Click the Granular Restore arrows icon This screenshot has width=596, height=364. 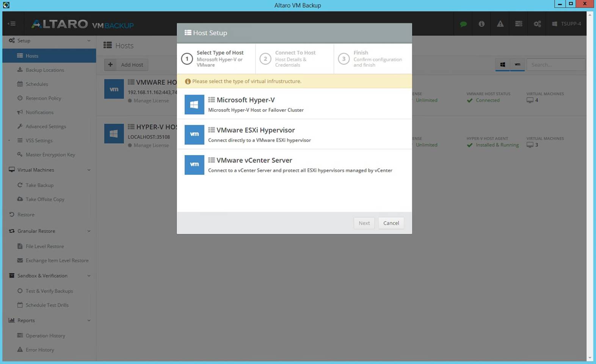(x=12, y=231)
